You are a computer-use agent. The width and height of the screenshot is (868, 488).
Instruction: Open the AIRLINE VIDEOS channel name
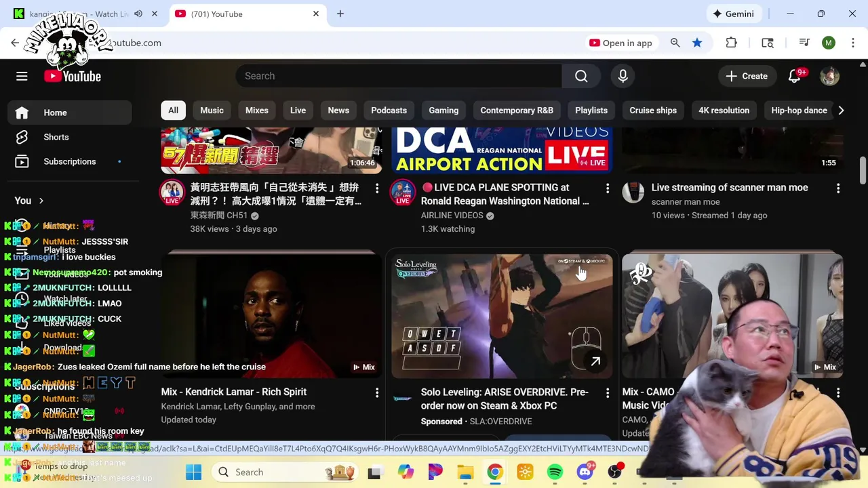452,216
